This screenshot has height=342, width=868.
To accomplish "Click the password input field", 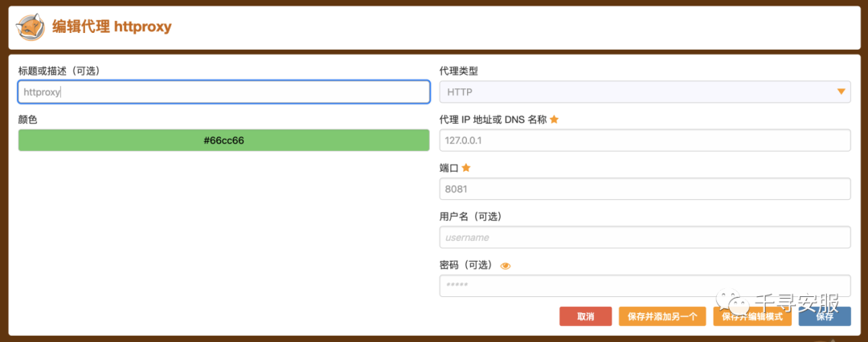I will 645,286.
